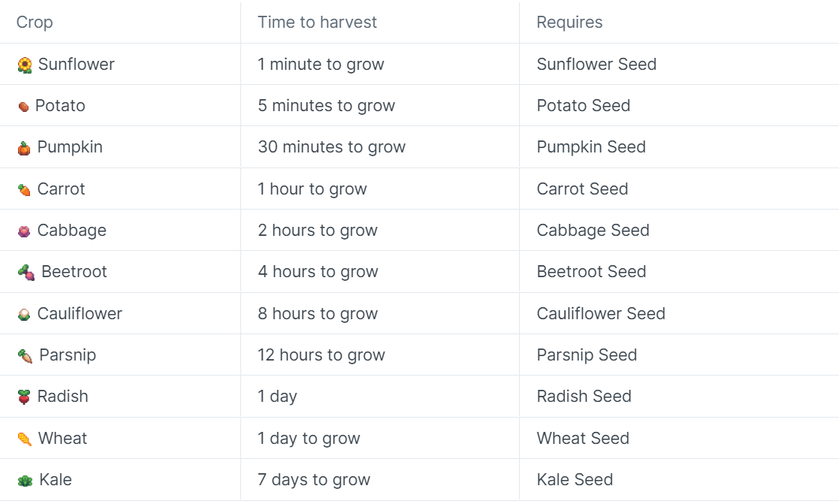Select the green Kale icon
This screenshot has width=839, height=504.
click(25, 481)
